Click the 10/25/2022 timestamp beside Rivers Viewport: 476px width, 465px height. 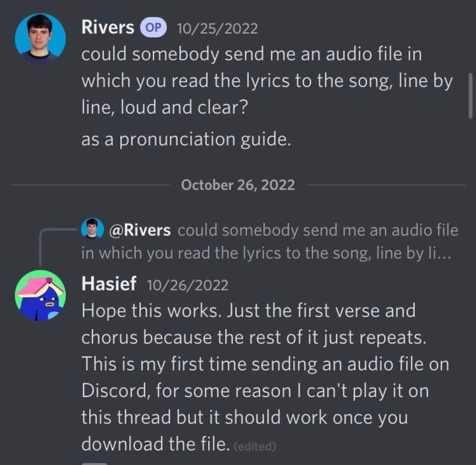(217, 29)
